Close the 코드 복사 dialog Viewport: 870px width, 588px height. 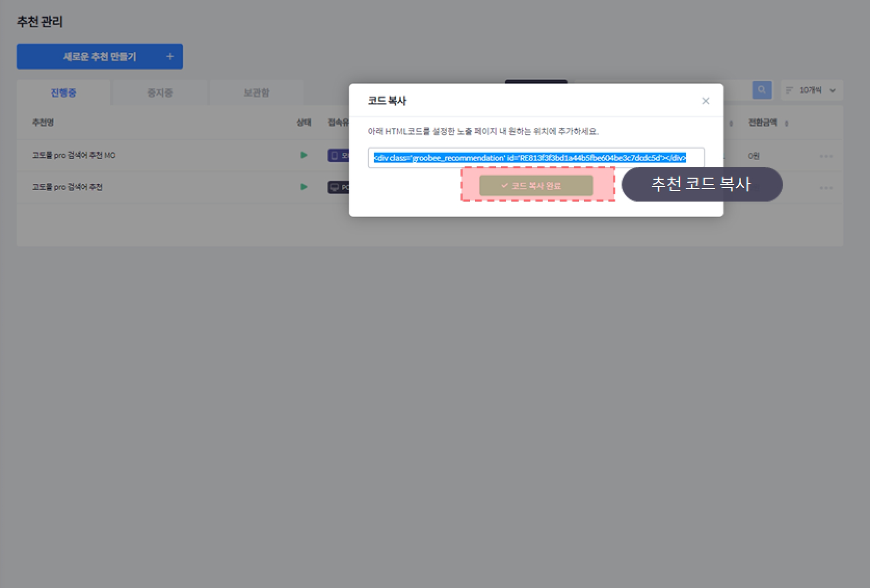click(705, 101)
